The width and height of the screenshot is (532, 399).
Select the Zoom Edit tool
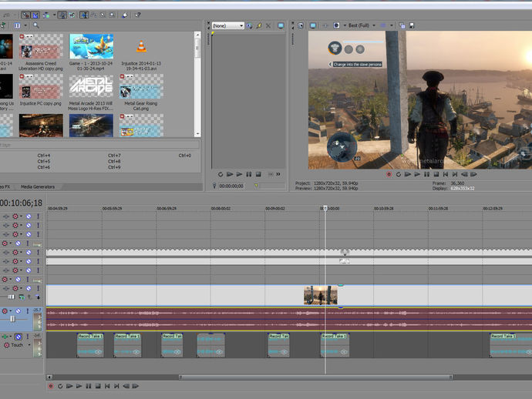point(112,15)
